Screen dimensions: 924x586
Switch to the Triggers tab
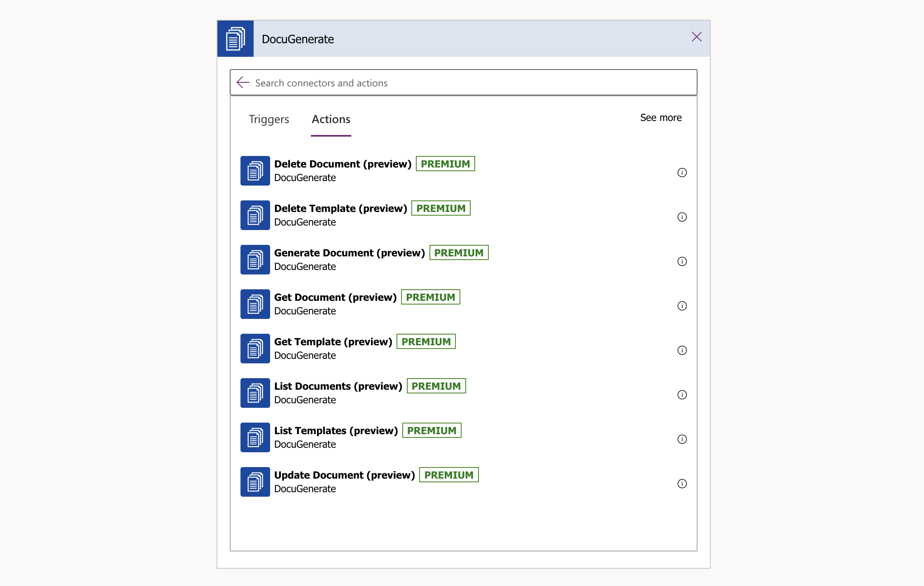(x=269, y=119)
